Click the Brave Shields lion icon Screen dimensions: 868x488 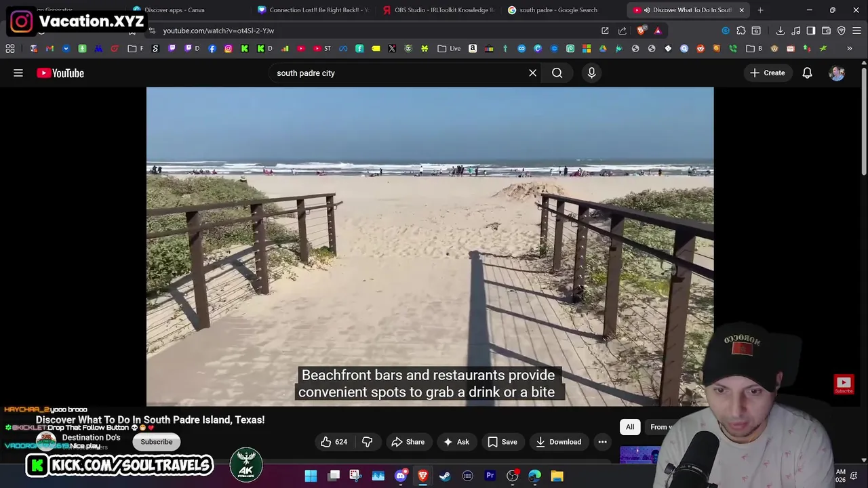click(642, 30)
